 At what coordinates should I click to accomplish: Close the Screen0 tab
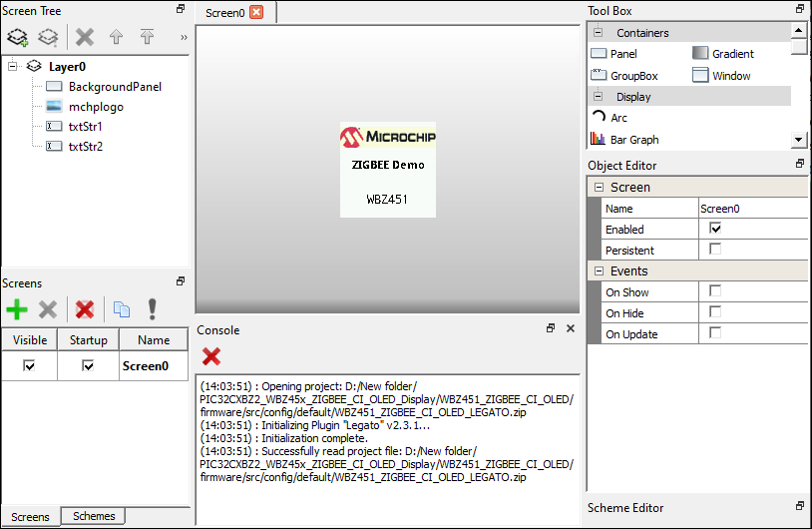[256, 12]
